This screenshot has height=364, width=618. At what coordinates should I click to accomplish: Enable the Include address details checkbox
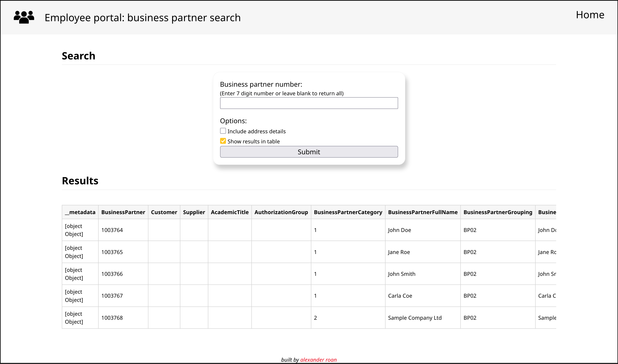223,131
